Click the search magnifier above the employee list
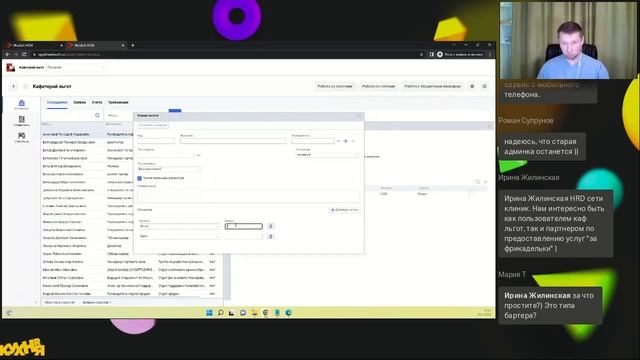 [x=97, y=116]
